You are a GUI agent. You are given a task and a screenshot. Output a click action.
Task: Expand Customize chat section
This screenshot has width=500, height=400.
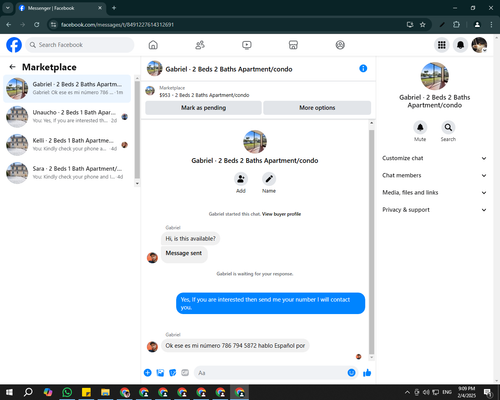point(434,158)
